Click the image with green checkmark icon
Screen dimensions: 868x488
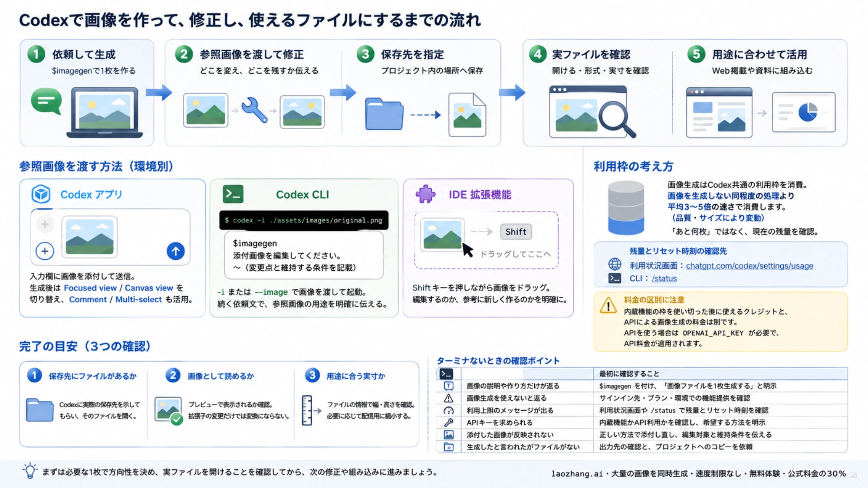pyautogui.click(x=169, y=411)
